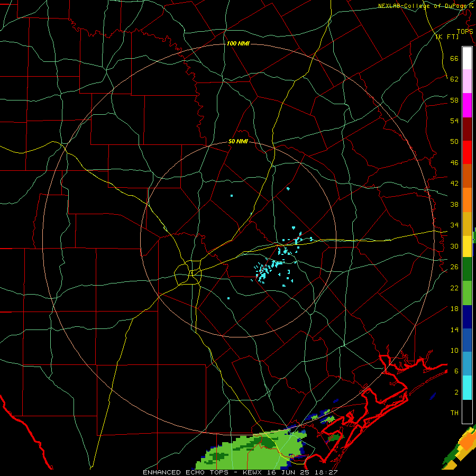Click the legend value 6
Image resolution: width=476 pixels, height=476 pixels.
tap(456, 371)
